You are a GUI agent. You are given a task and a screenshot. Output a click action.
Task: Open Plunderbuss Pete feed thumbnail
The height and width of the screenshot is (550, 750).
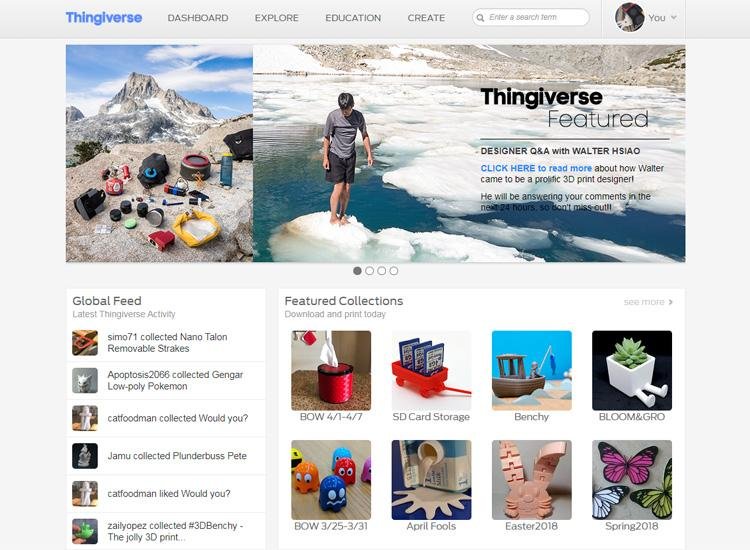tap(85, 456)
